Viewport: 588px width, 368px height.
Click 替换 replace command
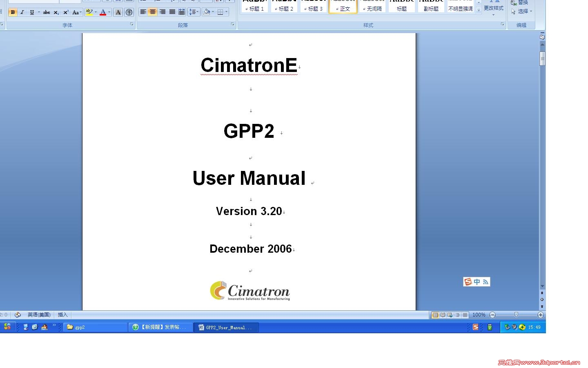[x=519, y=2]
